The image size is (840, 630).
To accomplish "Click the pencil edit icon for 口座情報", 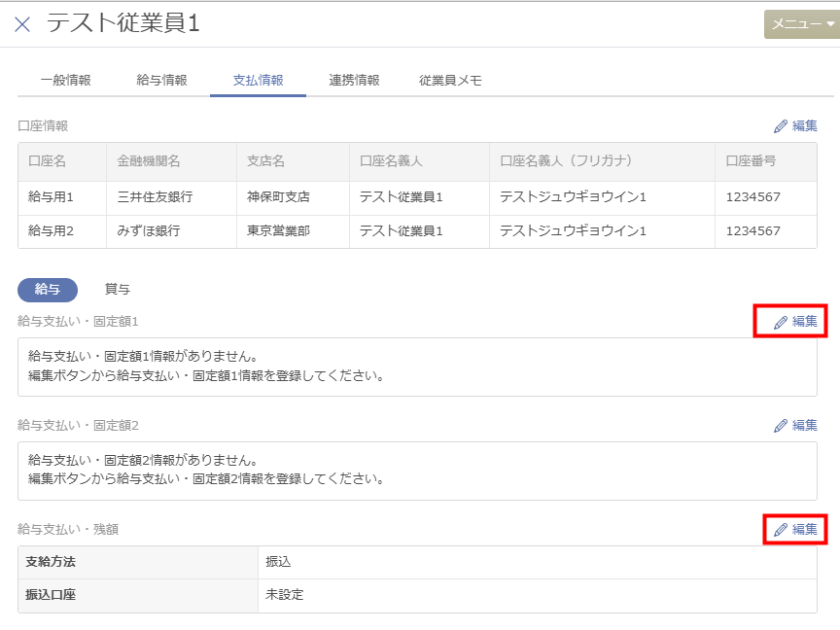I will tap(781, 126).
